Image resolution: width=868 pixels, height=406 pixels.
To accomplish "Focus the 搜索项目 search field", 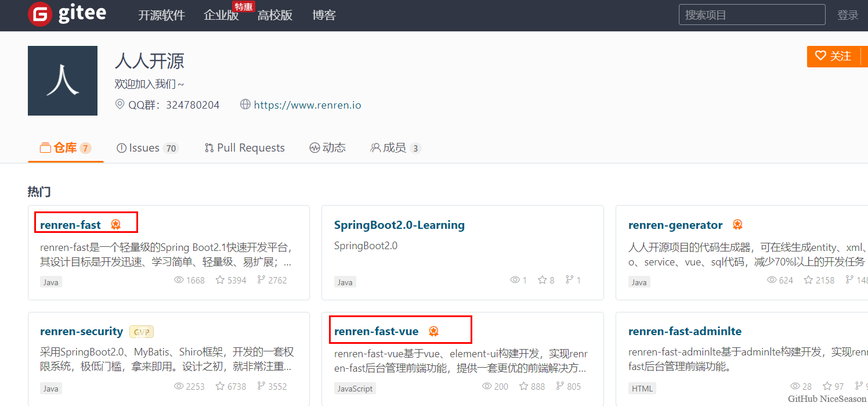I will 751,15.
